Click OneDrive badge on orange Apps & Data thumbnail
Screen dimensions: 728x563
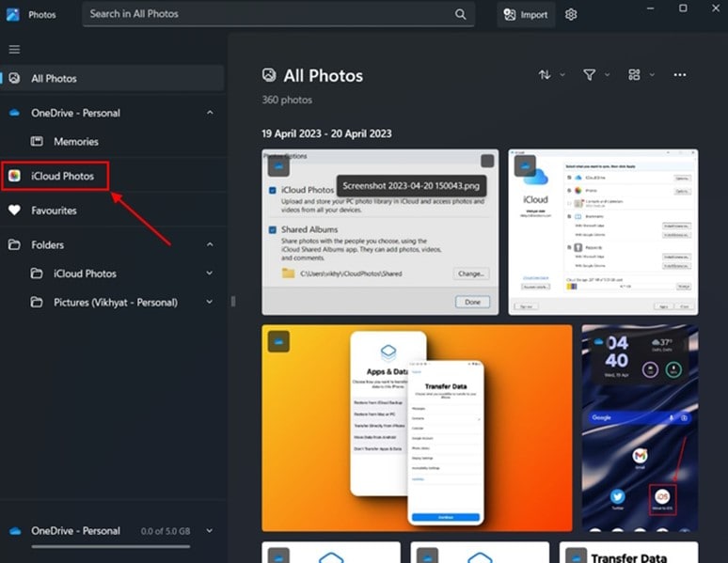coord(278,341)
